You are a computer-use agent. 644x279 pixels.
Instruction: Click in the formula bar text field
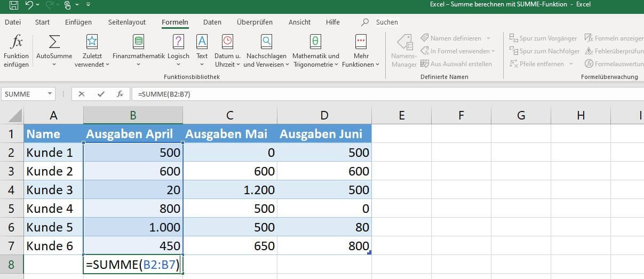373,94
